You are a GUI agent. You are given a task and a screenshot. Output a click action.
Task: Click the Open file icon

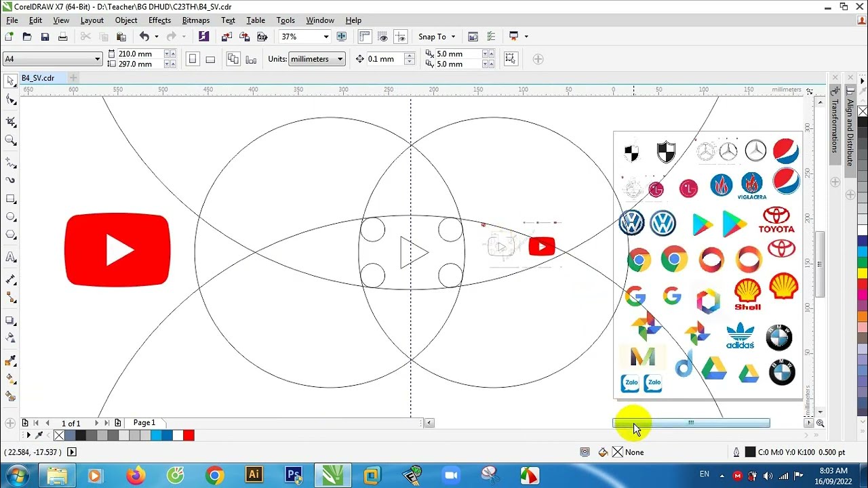27,37
